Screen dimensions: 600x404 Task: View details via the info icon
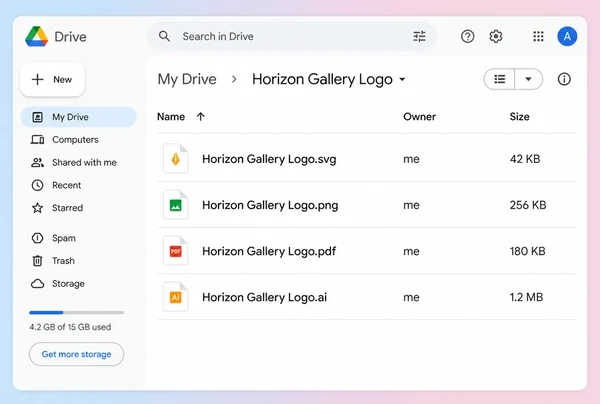coord(564,79)
